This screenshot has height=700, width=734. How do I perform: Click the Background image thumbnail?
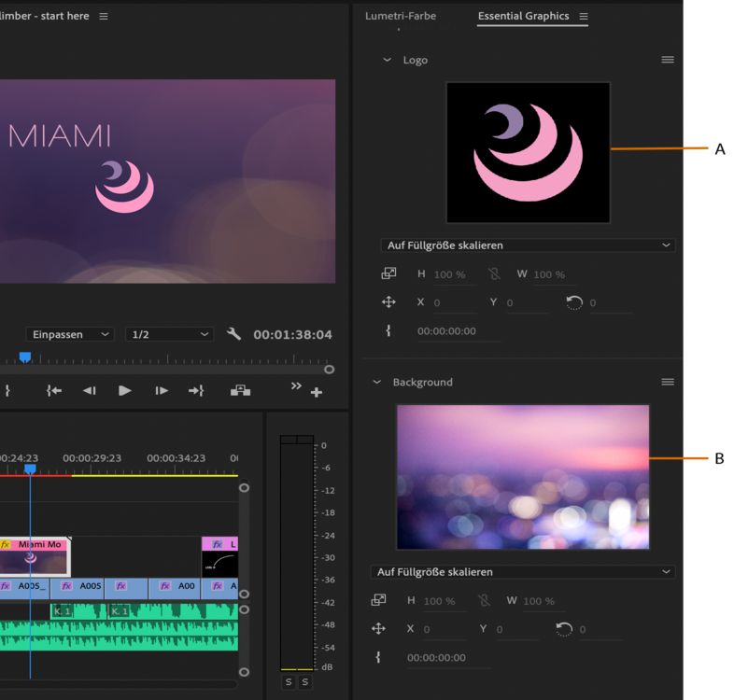click(x=523, y=477)
